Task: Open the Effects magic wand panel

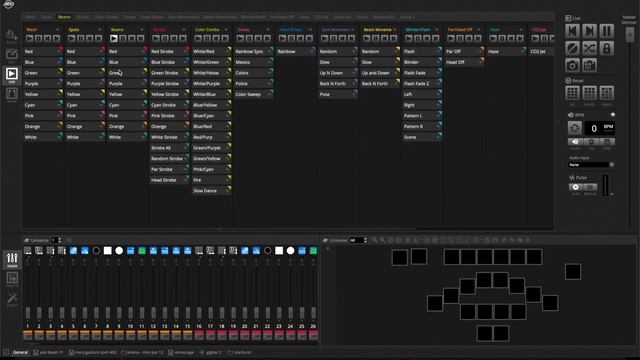Action: coord(12,298)
